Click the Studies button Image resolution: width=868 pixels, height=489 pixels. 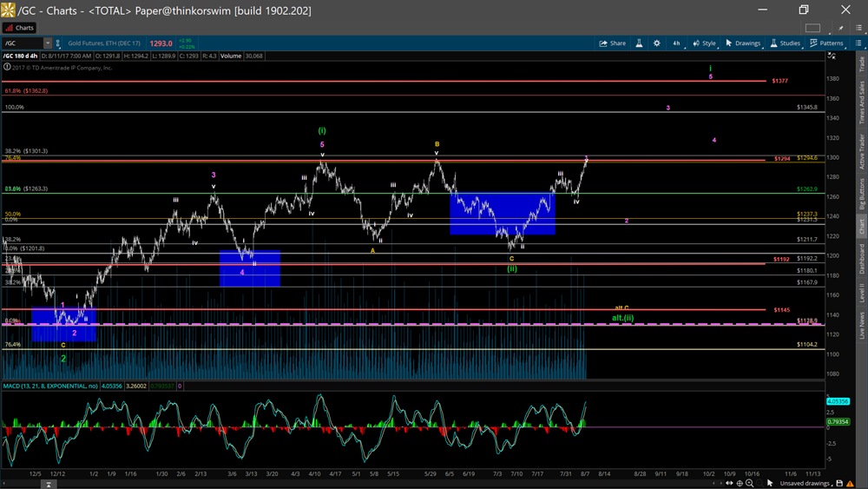[x=785, y=43]
